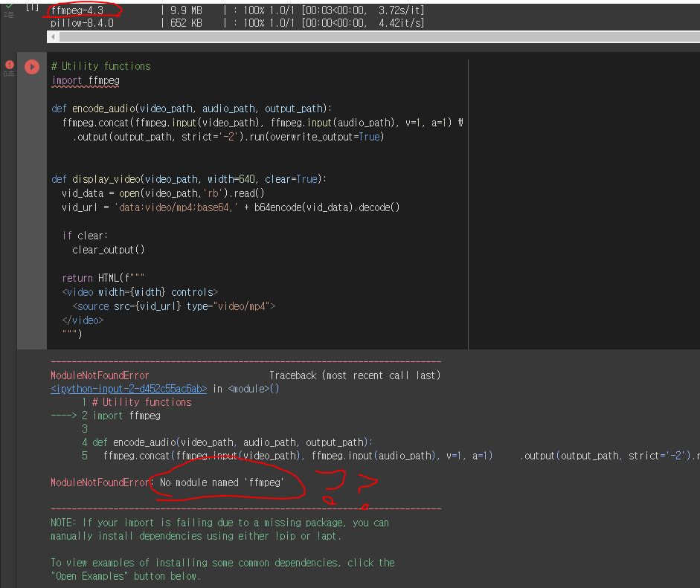Click the 'ffmpeg-4.3' text in the install output
This screenshot has width=700, height=588.
(x=77, y=10)
